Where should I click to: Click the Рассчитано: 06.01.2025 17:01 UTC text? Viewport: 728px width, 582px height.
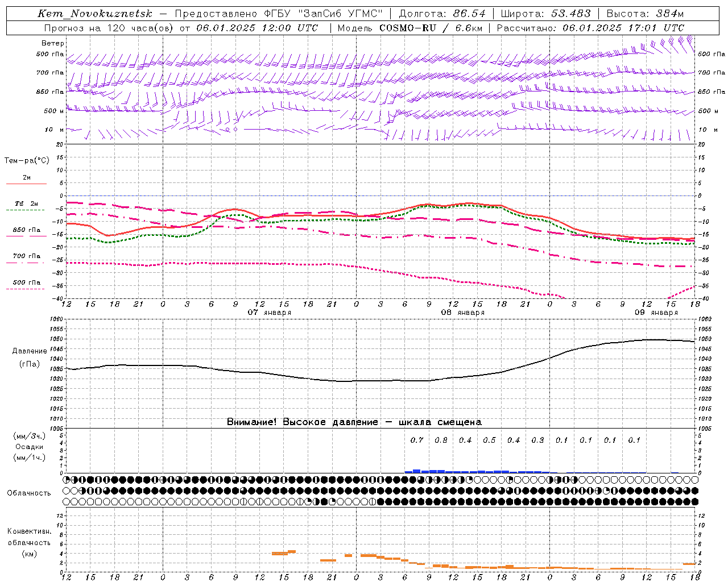(x=590, y=28)
